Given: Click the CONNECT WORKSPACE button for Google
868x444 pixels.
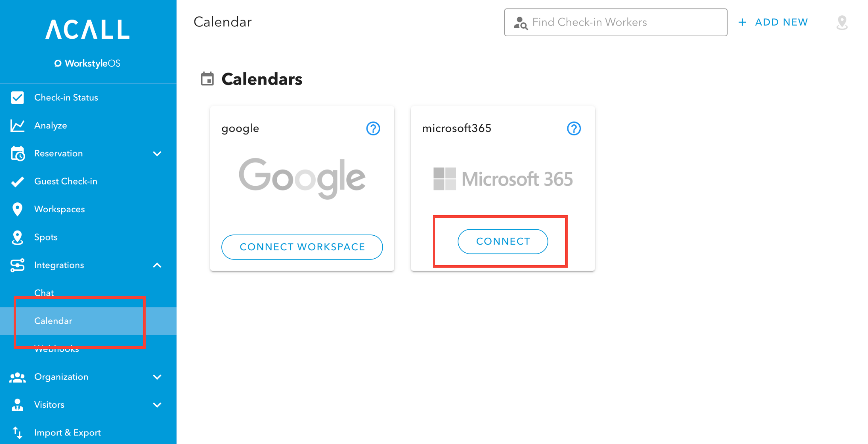Looking at the screenshot, I should tap(302, 247).
